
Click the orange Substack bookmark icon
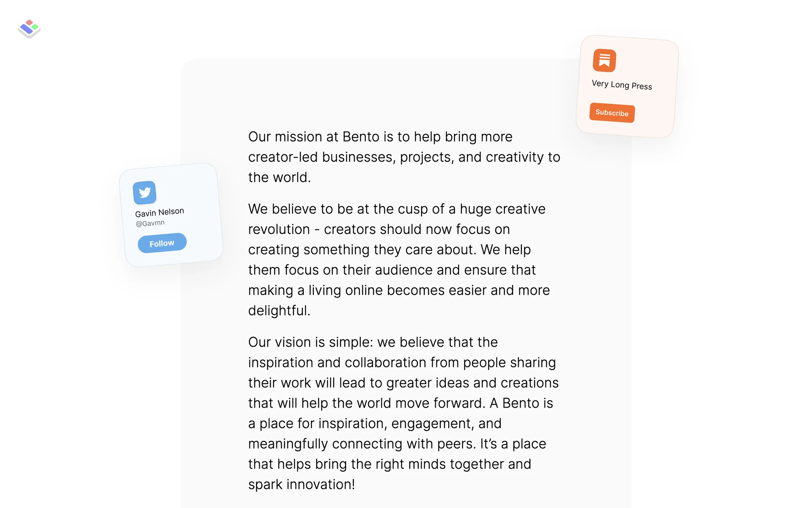pyautogui.click(x=604, y=60)
